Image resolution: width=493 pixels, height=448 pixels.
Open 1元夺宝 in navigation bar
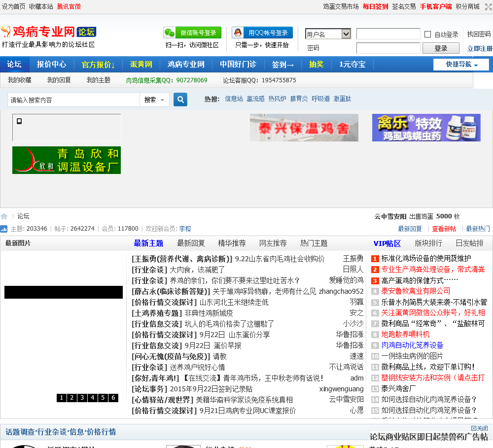coord(352,65)
